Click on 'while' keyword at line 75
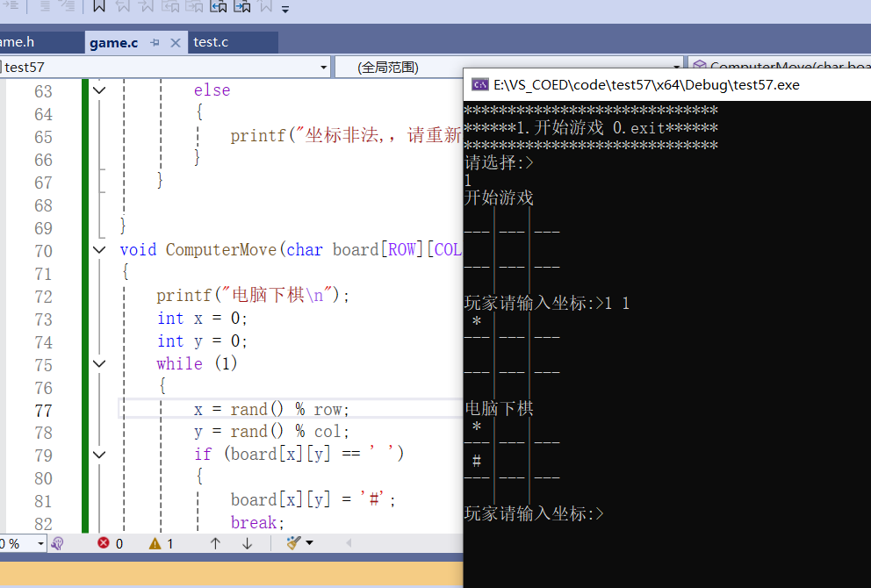 179,363
